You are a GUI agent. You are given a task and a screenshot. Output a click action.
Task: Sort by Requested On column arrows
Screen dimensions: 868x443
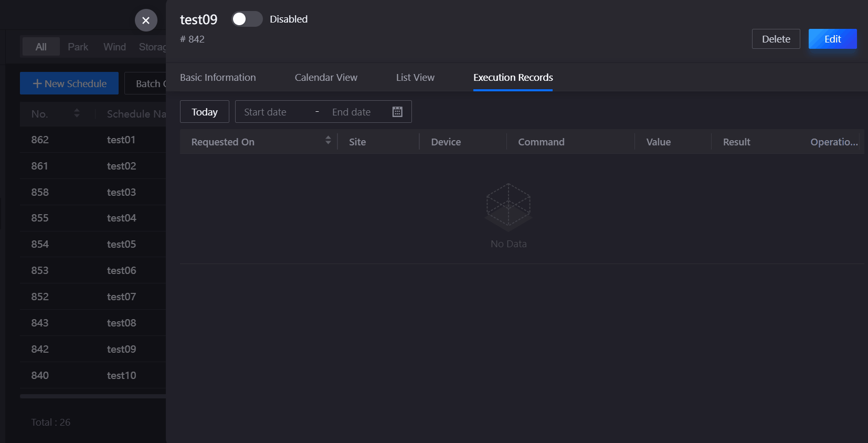click(328, 140)
